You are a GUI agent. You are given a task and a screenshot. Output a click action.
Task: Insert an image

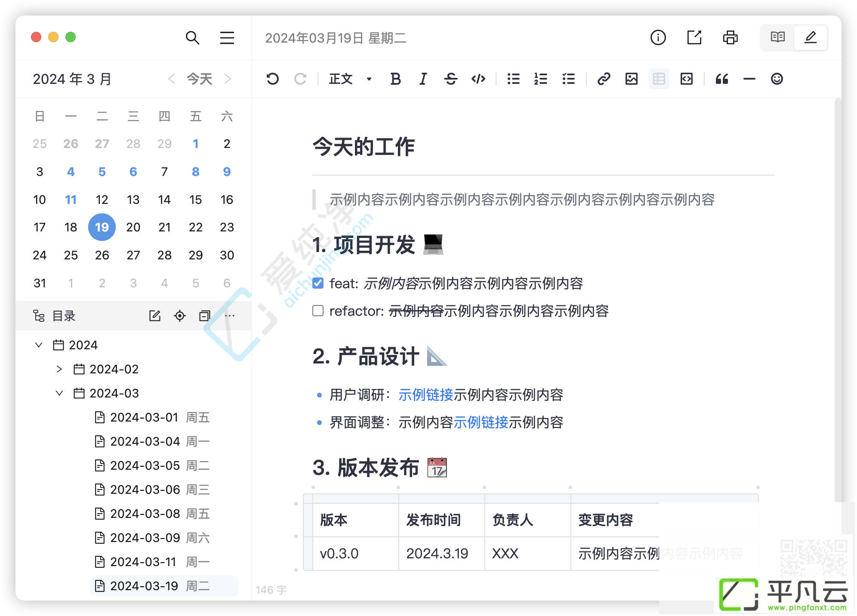632,79
